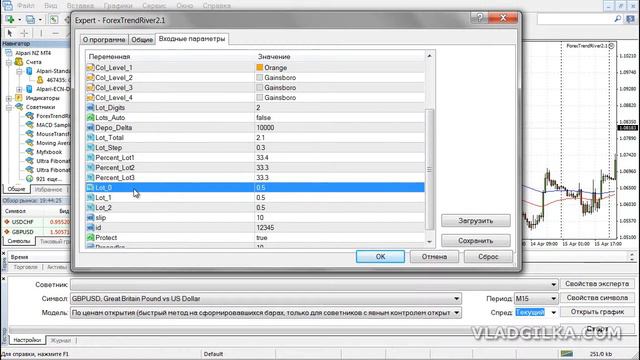Click the id value 12345

pyautogui.click(x=265, y=227)
